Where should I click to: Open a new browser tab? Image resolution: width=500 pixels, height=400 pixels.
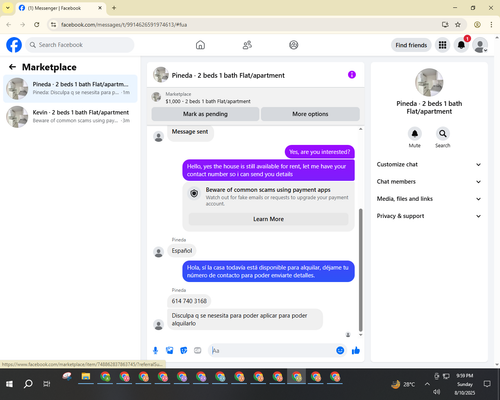114,8
